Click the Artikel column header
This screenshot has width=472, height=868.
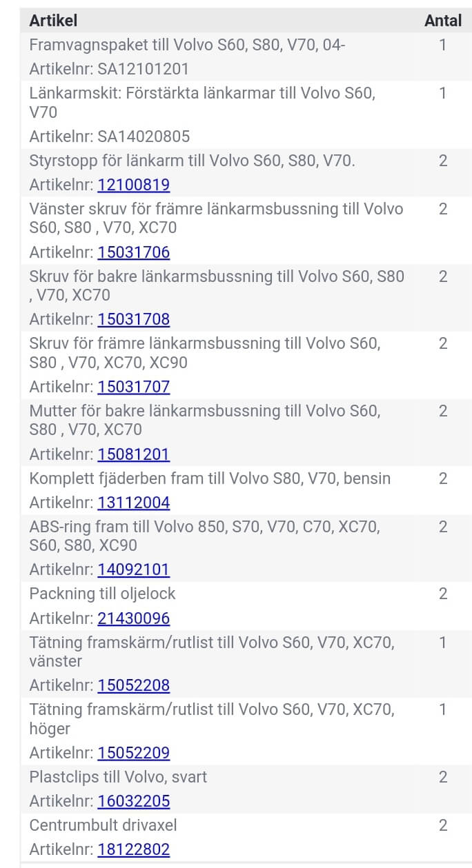point(52,21)
